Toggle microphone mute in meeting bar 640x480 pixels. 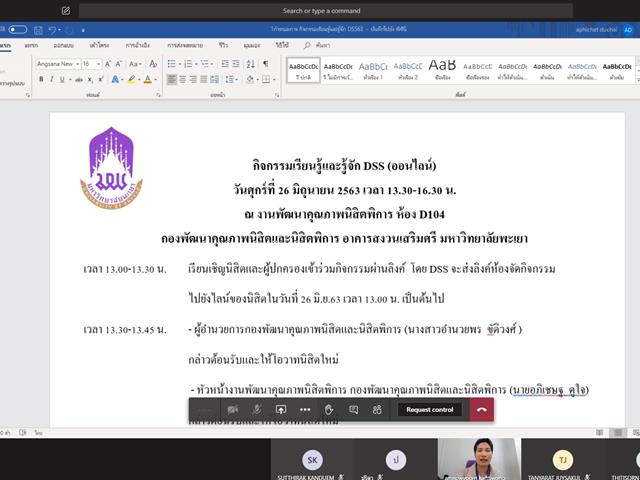[x=257, y=409]
